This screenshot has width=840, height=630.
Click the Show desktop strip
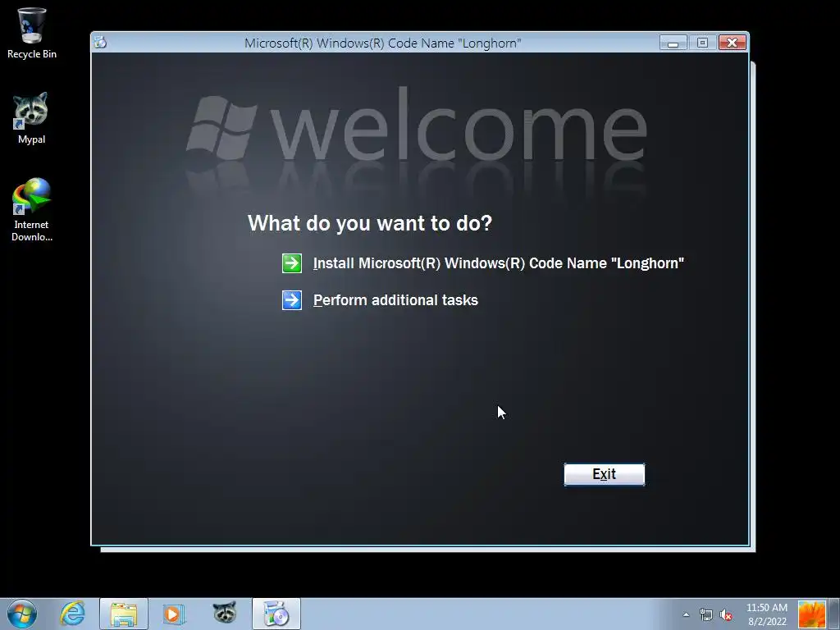pyautogui.click(x=834, y=614)
